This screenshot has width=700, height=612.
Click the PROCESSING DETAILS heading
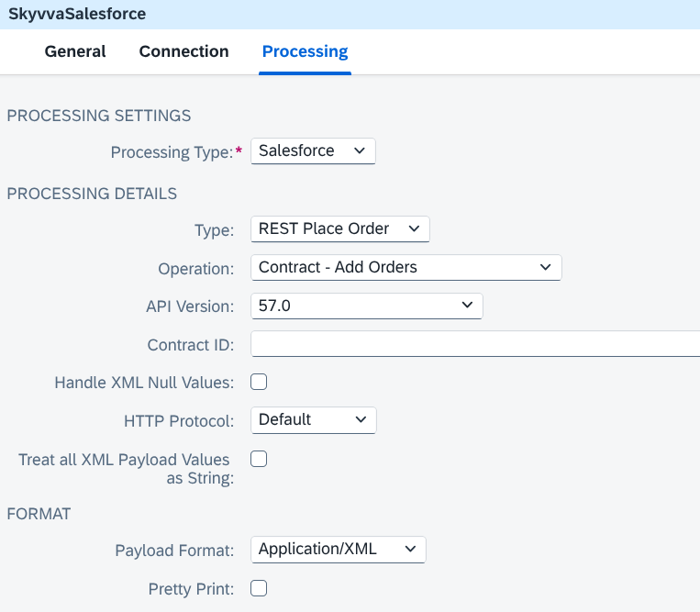click(92, 194)
